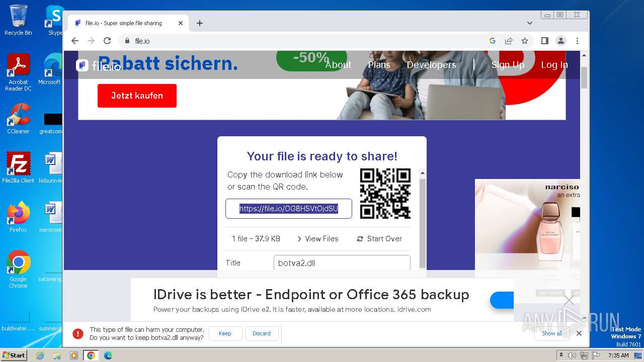Click Start Over button
644x362 pixels.
[379, 239]
